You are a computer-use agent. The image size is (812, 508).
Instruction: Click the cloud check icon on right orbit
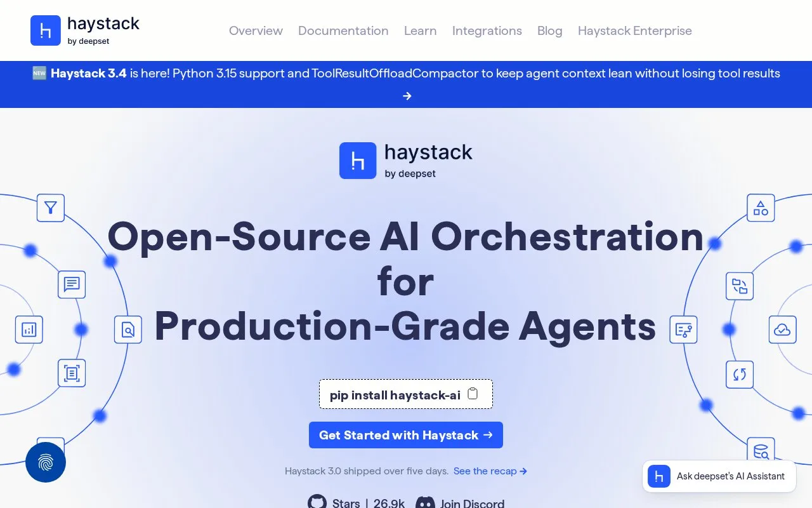pos(783,330)
